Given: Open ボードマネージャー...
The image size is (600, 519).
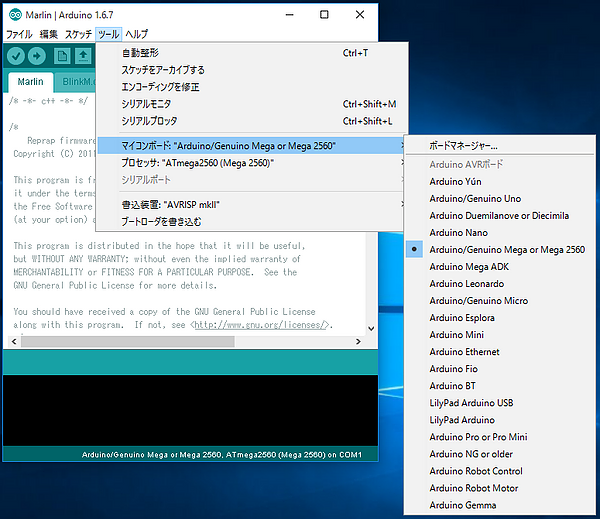Looking at the screenshot, I should (x=500, y=146).
